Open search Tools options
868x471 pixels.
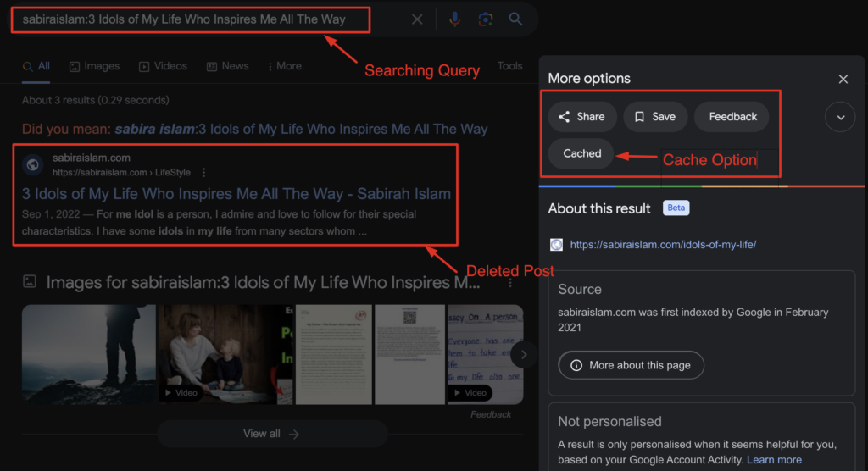pyautogui.click(x=509, y=66)
